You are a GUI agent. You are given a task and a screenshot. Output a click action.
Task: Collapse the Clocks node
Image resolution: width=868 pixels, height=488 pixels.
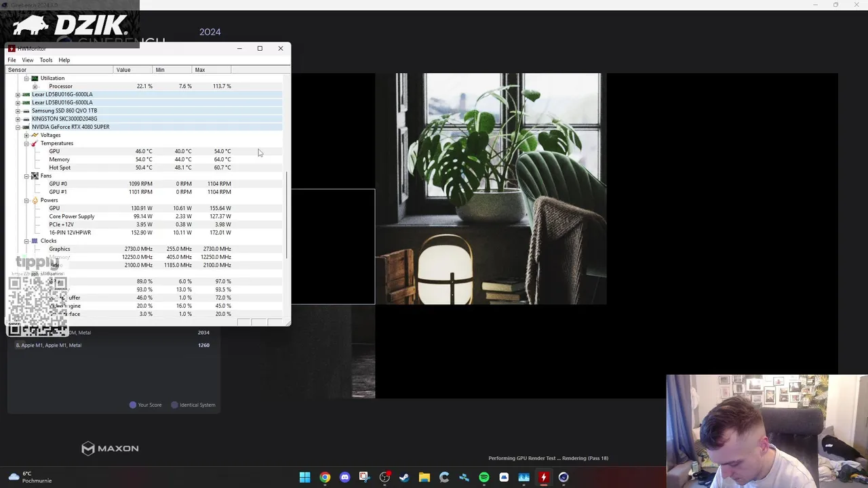[26, 241]
